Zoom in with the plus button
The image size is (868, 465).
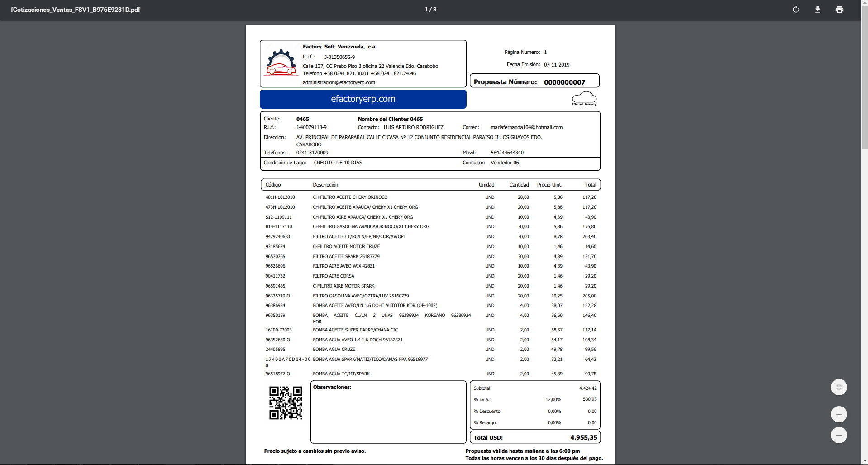point(839,414)
